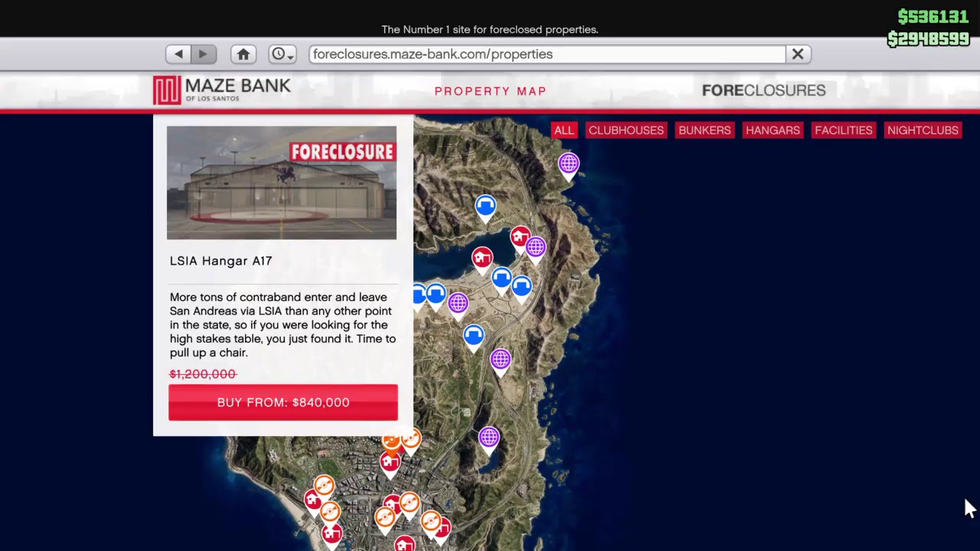Click the site tagline 'The Number 1 site'
Screen dimensions: 980x551
click(x=490, y=30)
